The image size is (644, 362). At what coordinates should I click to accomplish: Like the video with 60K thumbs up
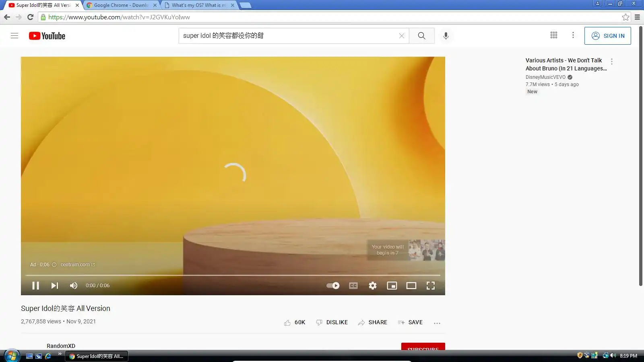(x=295, y=323)
